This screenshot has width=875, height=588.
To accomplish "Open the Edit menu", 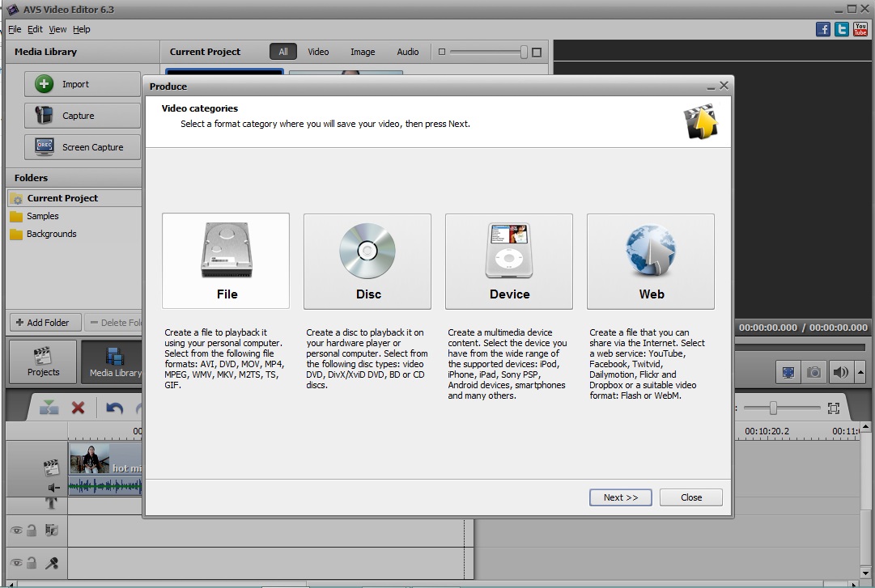I will tap(35, 29).
